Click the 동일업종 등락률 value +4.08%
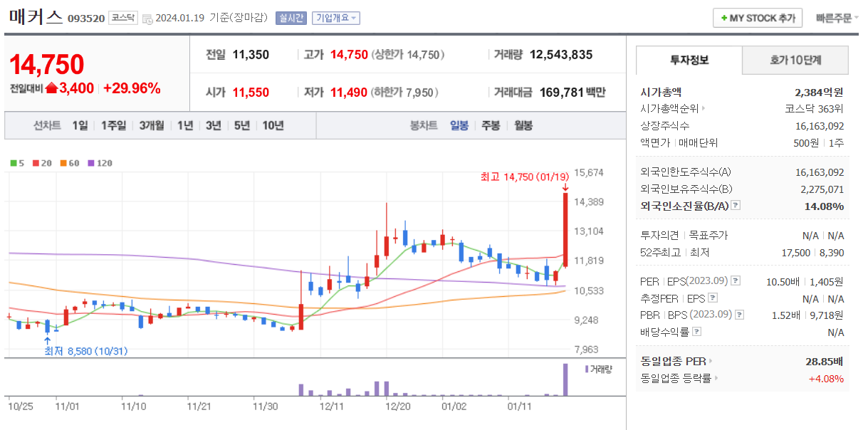868x430 pixels. [826, 379]
